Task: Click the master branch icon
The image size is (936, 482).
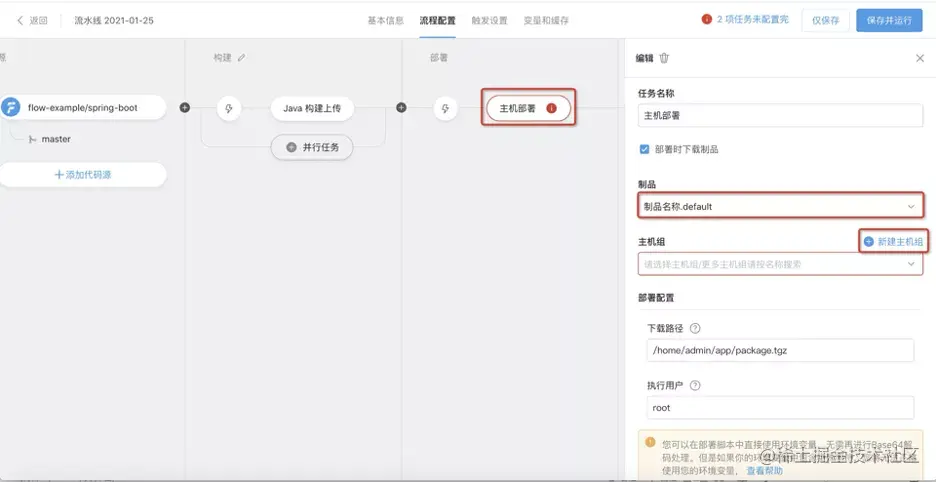Action: [32, 139]
